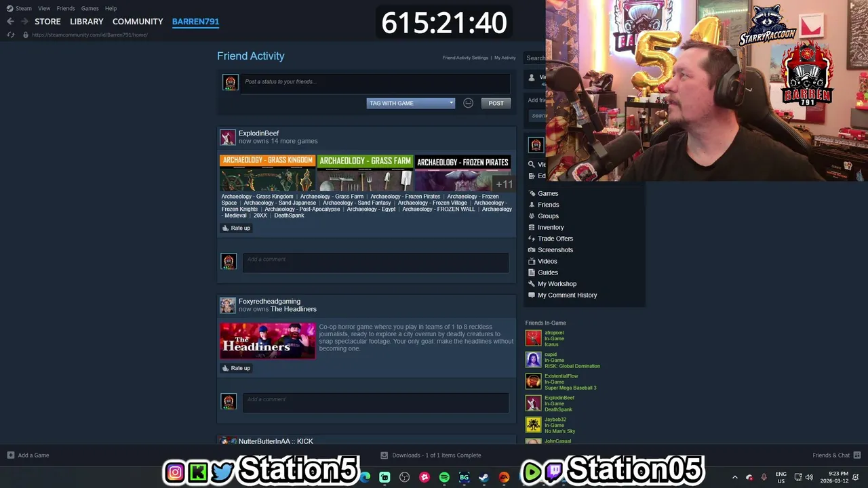The image size is (868, 488).
Task: Open the 20XX game link
Action: tap(260, 216)
